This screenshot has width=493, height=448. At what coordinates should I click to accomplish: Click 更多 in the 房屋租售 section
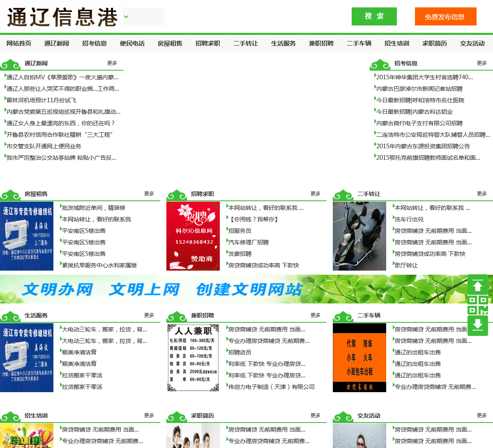(x=149, y=193)
